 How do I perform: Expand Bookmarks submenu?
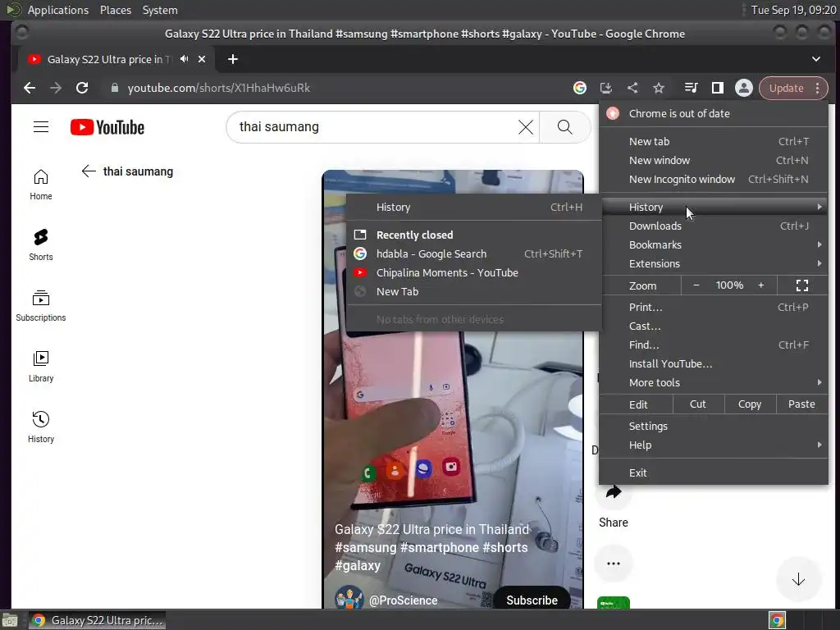(x=714, y=244)
